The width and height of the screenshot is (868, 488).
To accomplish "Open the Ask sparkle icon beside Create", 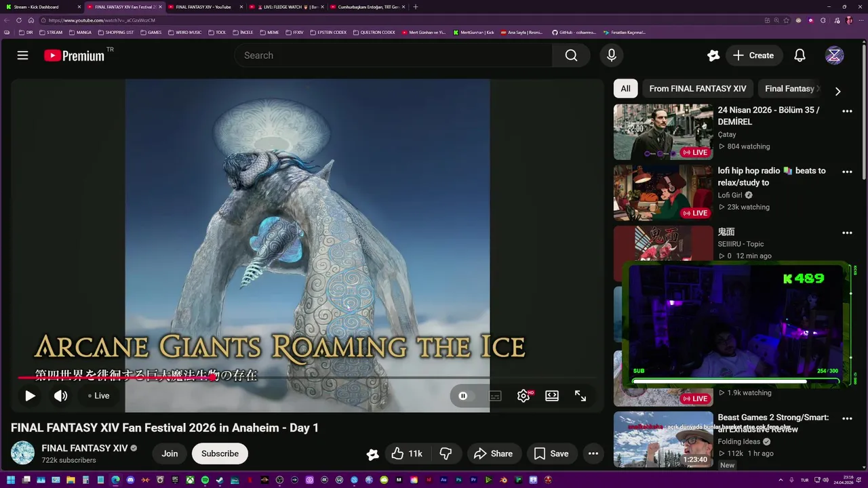I will tap(713, 56).
